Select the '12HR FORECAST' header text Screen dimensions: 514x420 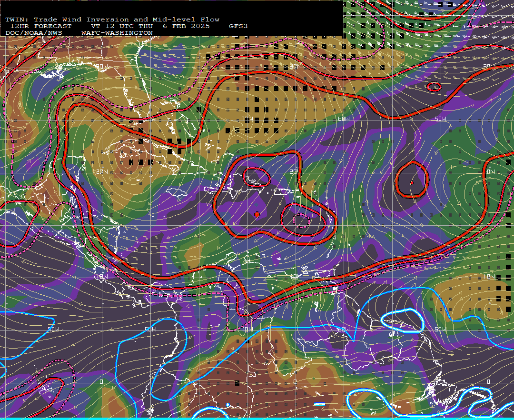coord(41,26)
